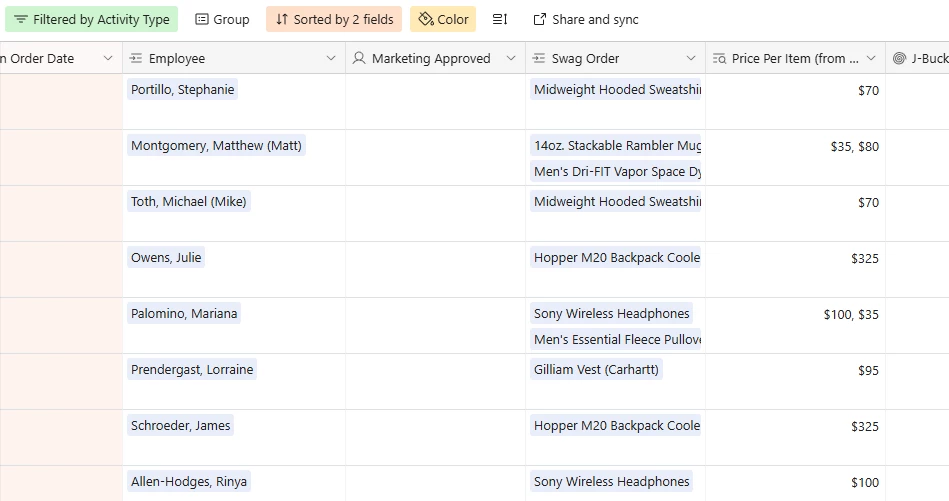Click the Price Per Item lookup icon
The height and width of the screenshot is (501, 949).
[719, 58]
